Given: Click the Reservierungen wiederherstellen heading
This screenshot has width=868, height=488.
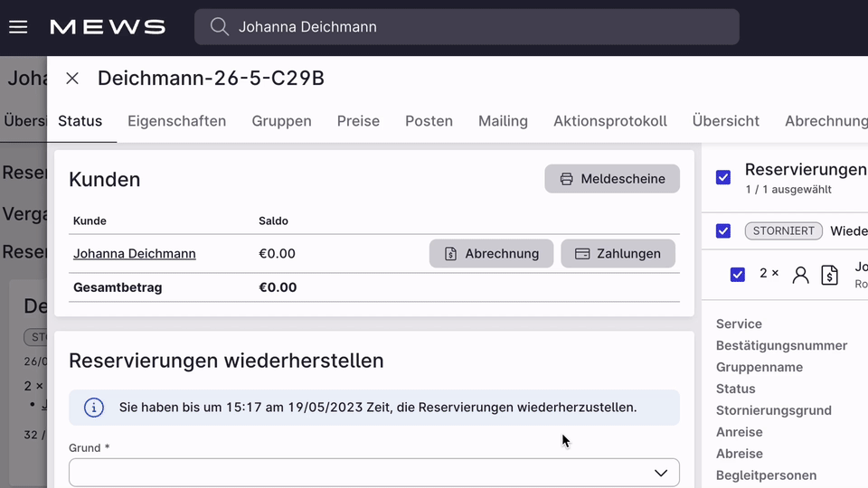Looking at the screenshot, I should tap(226, 361).
